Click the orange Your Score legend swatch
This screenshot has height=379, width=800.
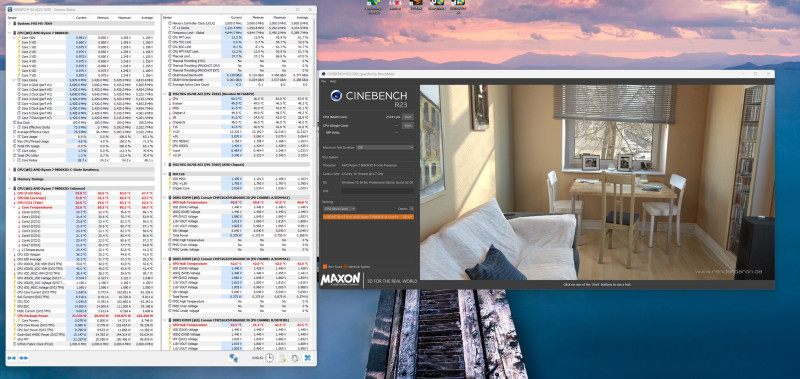point(324,267)
